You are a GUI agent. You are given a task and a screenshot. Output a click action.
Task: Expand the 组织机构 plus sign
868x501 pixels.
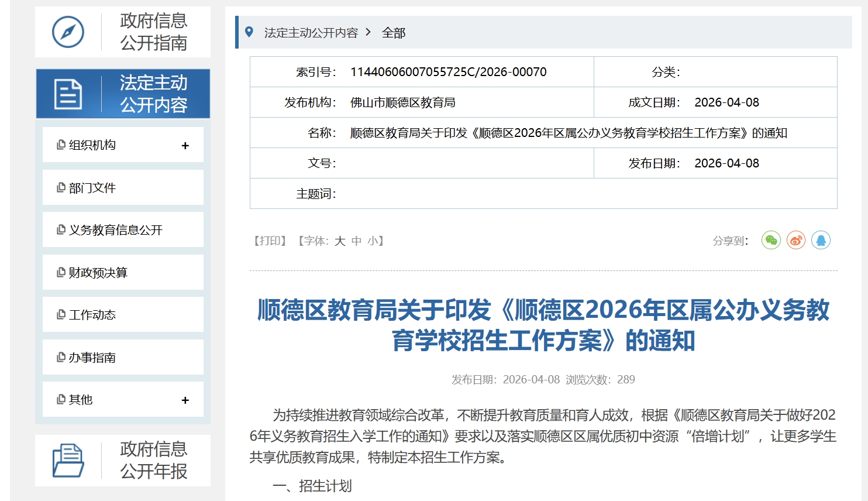click(185, 146)
